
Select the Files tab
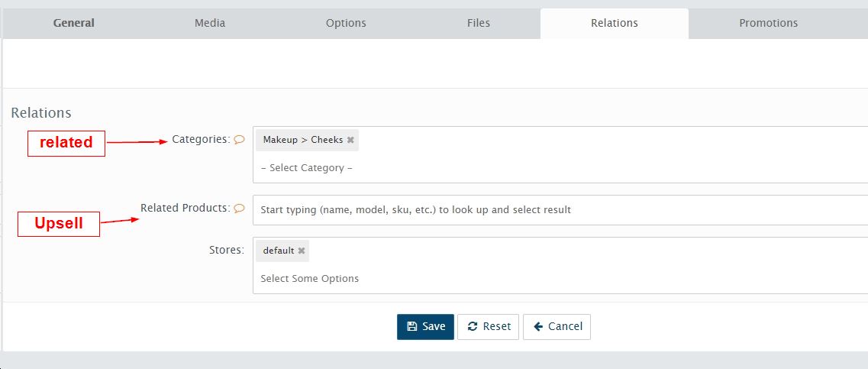pos(479,23)
